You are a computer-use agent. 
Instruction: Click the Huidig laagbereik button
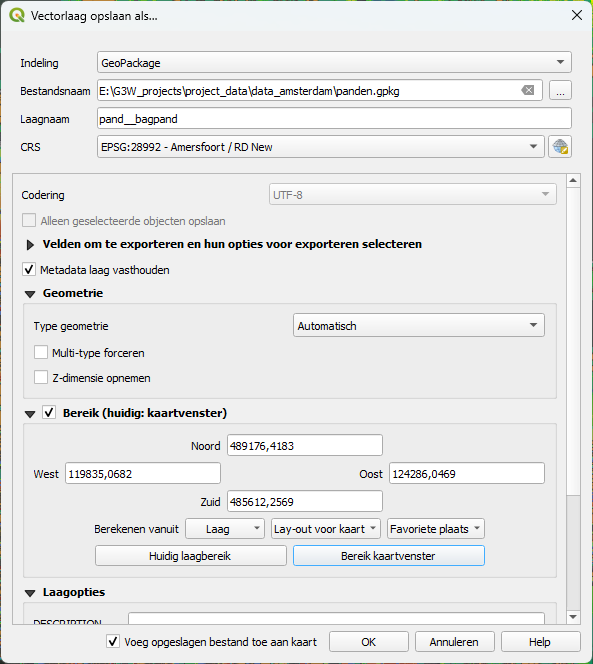[191, 556]
